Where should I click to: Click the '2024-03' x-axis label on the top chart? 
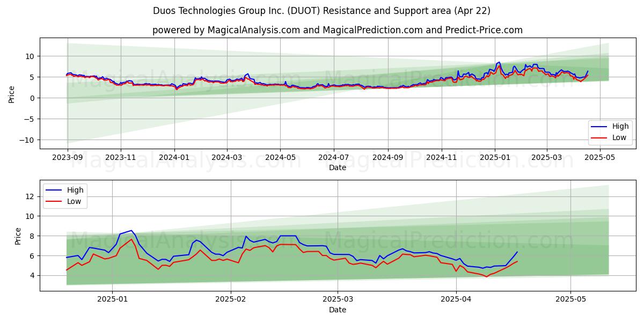click(226, 159)
